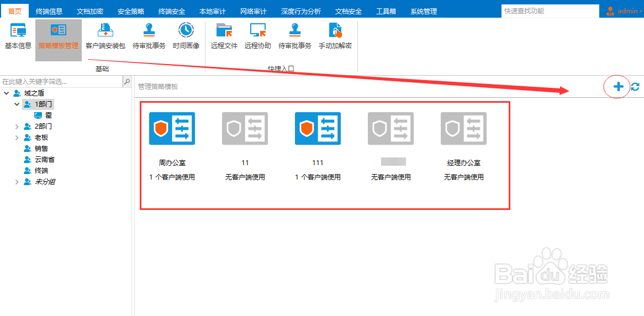The width and height of the screenshot is (644, 316).
Task: Select 销售 group
Action: 41,149
